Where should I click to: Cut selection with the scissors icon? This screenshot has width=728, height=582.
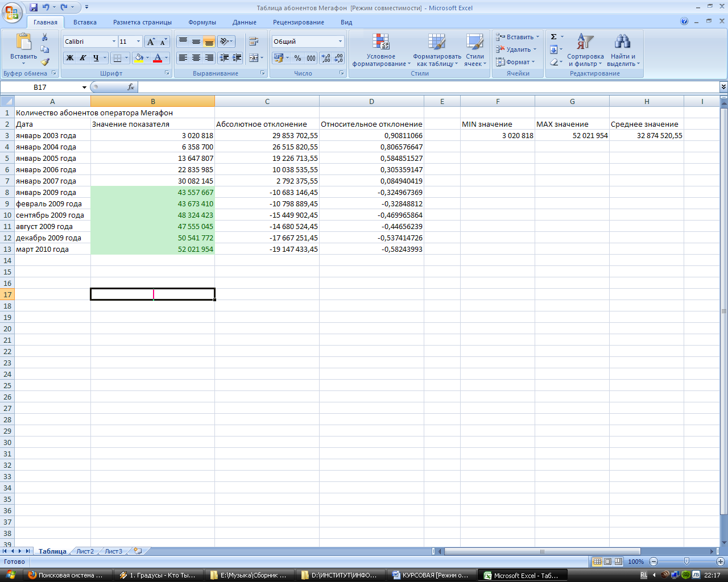45,38
